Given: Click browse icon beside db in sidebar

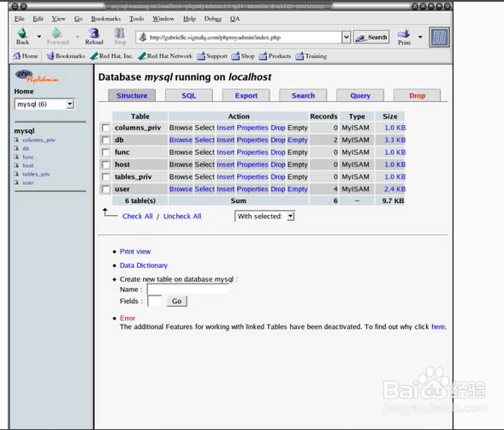Looking at the screenshot, I should click(16, 148).
